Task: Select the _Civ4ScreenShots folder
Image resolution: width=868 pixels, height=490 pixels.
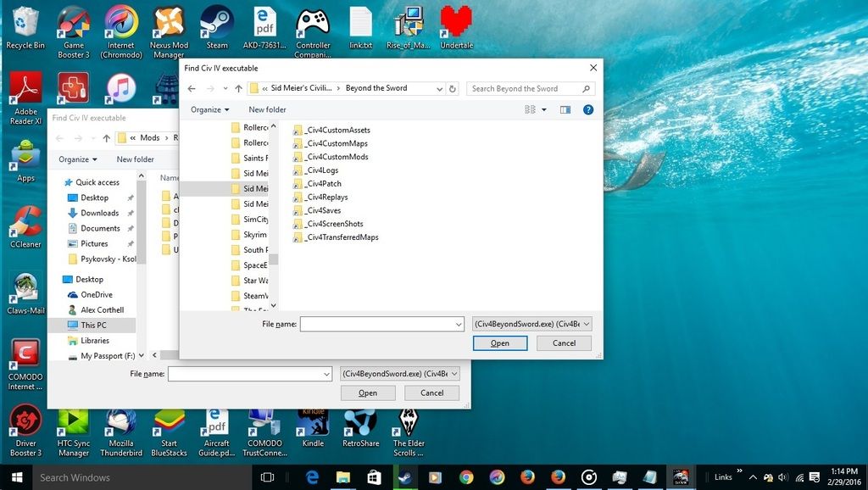Action: (328, 224)
